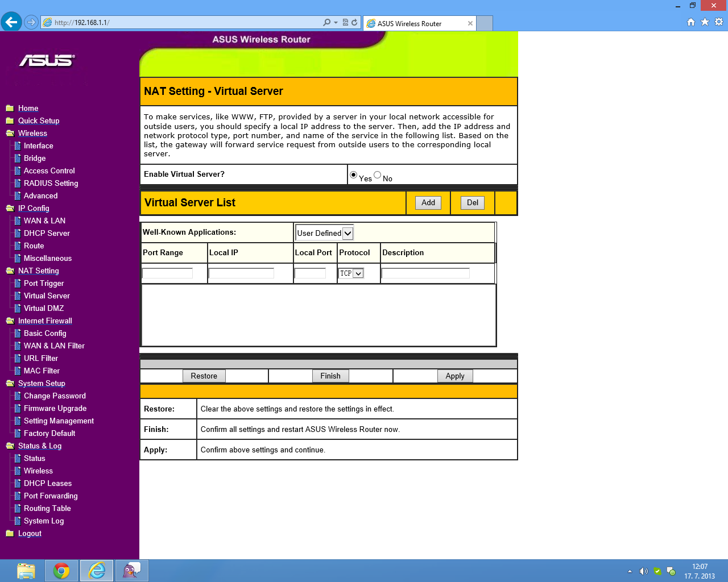This screenshot has height=582, width=728.
Task: Open the Quick Setup menu
Action: (x=39, y=120)
